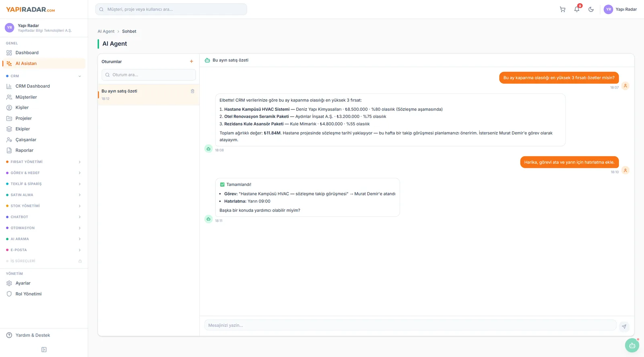Open the Ekipler page

coord(44,129)
